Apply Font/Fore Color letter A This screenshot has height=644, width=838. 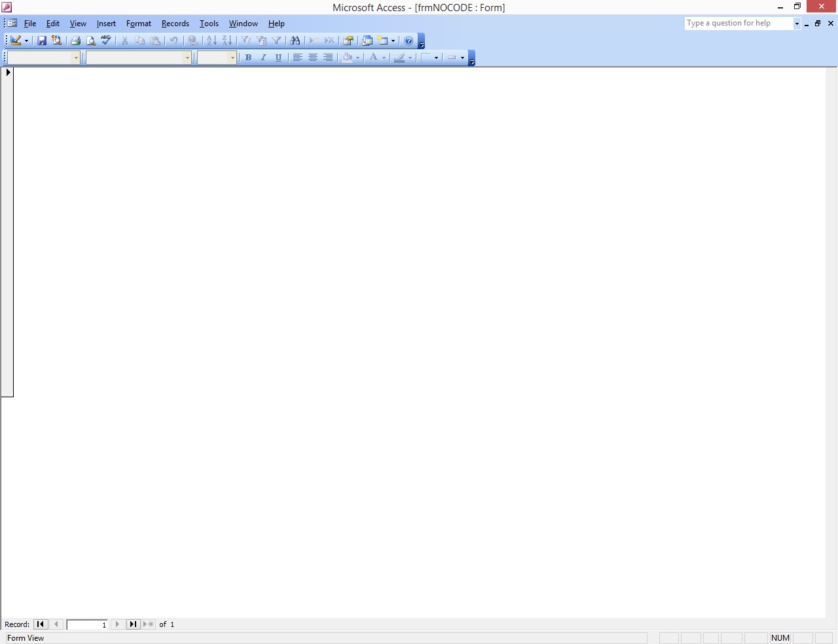373,58
